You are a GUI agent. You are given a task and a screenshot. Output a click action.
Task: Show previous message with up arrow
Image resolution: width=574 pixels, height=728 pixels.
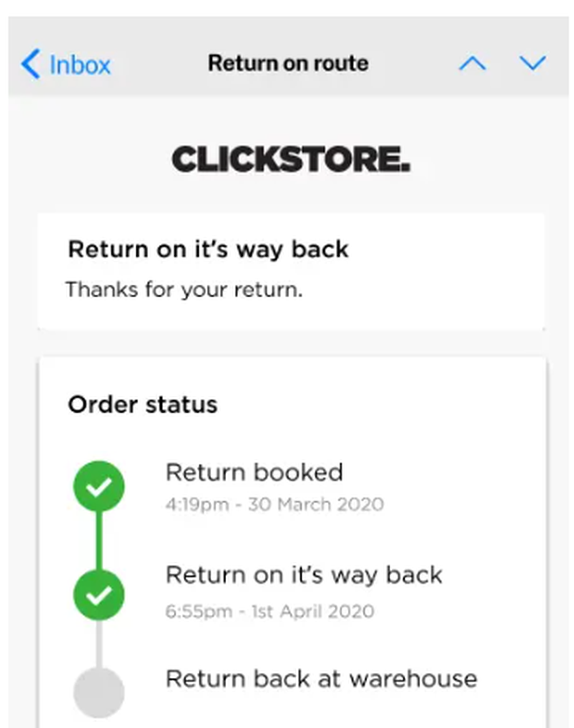[472, 63]
